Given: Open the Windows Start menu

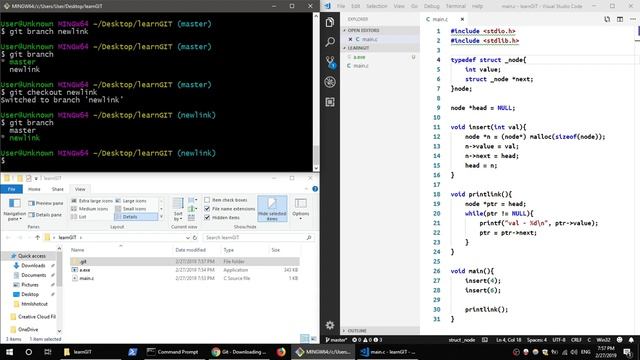Looking at the screenshot, I should coord(9,352).
